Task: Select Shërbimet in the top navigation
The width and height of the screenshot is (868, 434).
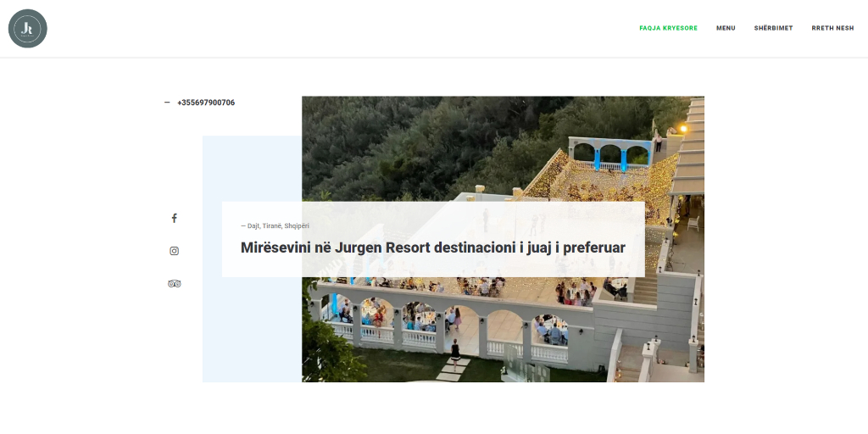Action: (x=773, y=28)
